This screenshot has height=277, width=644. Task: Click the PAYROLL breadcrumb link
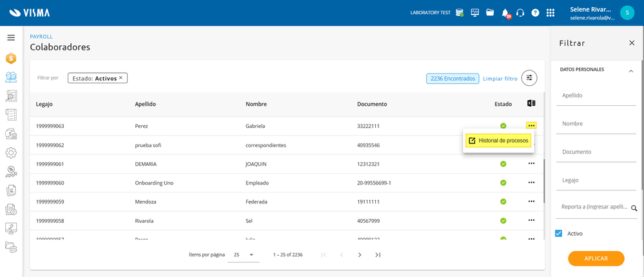point(41,37)
